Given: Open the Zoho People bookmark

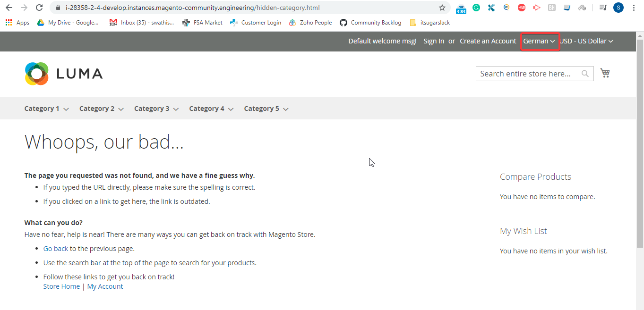Looking at the screenshot, I should (310, 22).
